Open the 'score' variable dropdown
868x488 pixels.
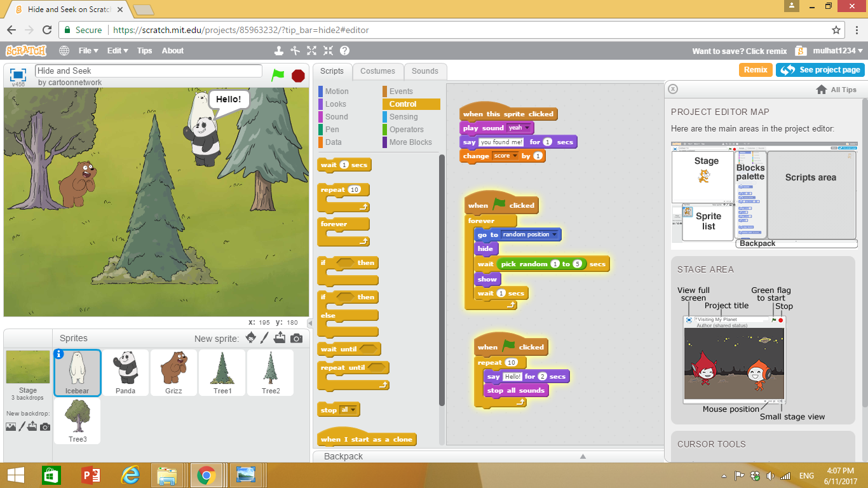pos(506,156)
